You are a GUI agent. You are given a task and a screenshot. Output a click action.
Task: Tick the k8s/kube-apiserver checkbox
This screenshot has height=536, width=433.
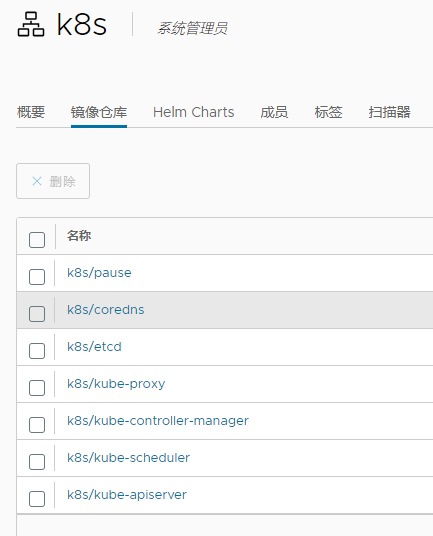pos(37,499)
